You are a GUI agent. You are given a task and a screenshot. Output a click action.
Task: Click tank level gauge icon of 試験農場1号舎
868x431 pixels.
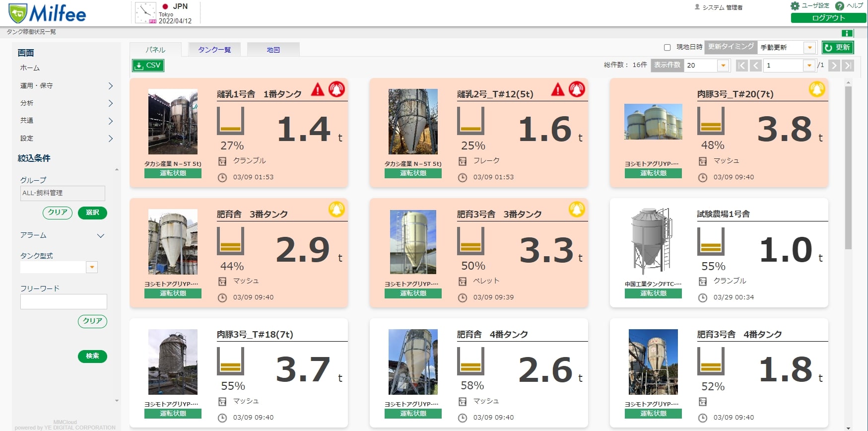pos(711,241)
